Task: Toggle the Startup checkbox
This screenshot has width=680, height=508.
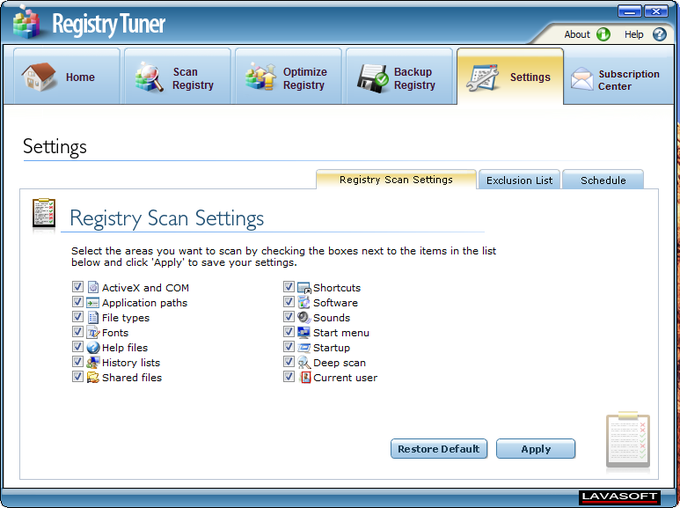Action: 289,347
